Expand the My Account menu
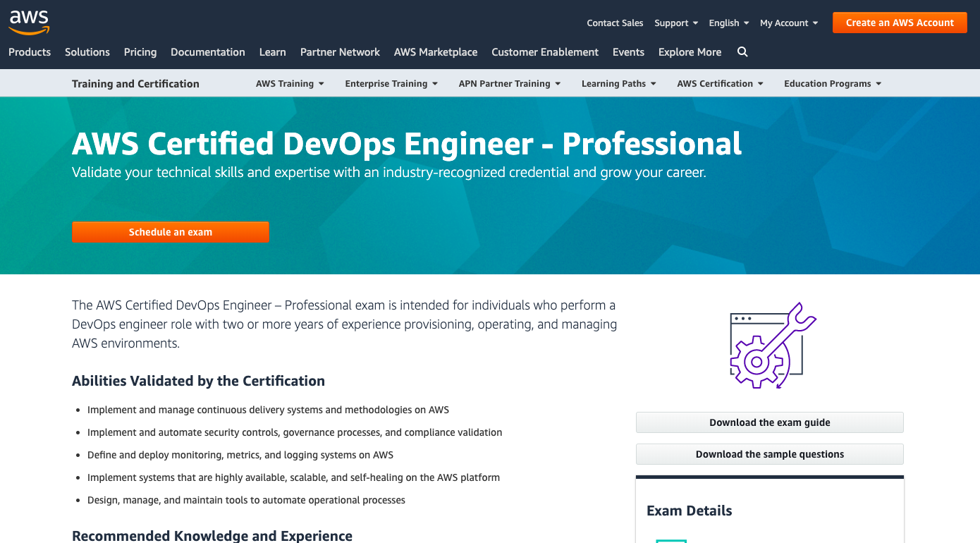980x543 pixels. click(788, 23)
